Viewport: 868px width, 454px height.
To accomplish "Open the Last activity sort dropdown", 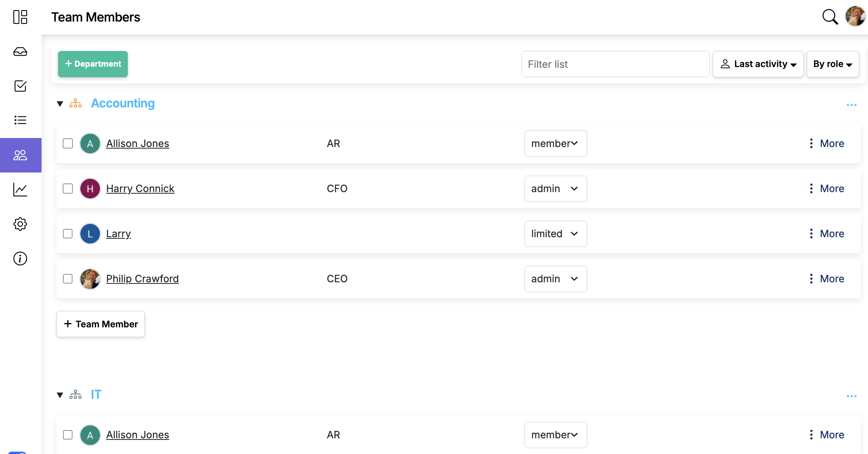I will (x=757, y=64).
